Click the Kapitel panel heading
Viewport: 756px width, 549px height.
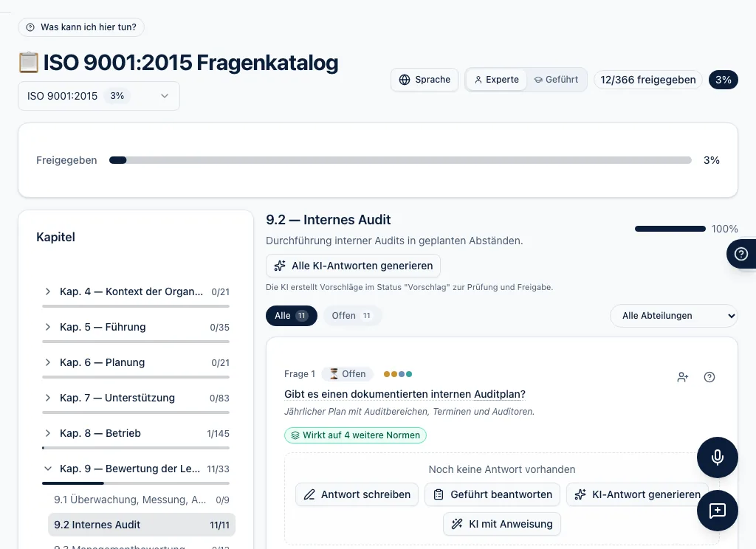point(56,237)
